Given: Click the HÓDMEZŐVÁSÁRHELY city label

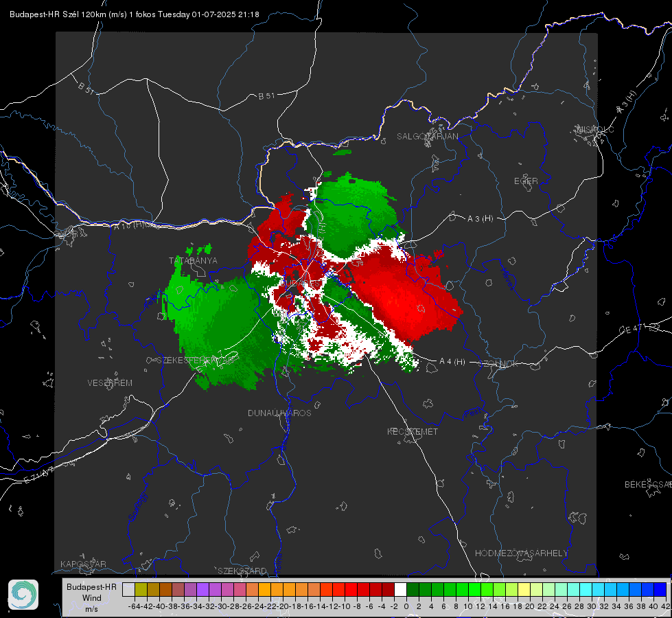Looking at the screenshot, I should [521, 553].
